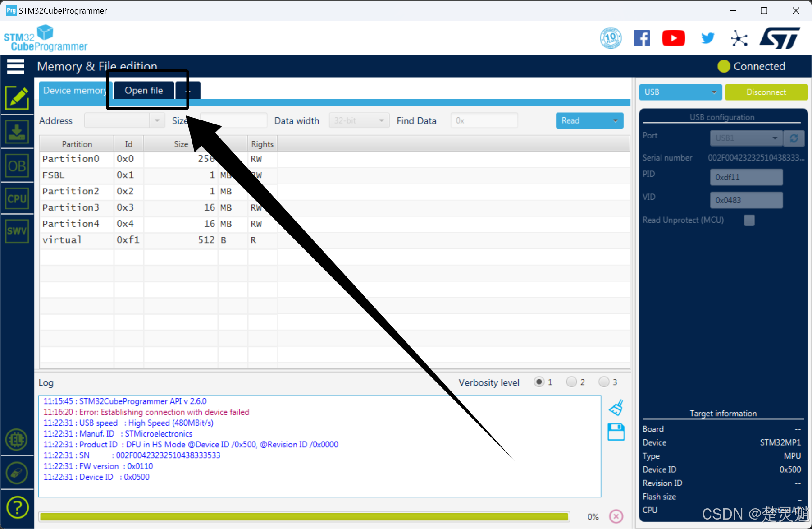Viewport: 812px width, 529px height.
Task: Switch to the Device memory tab
Action: (74, 90)
